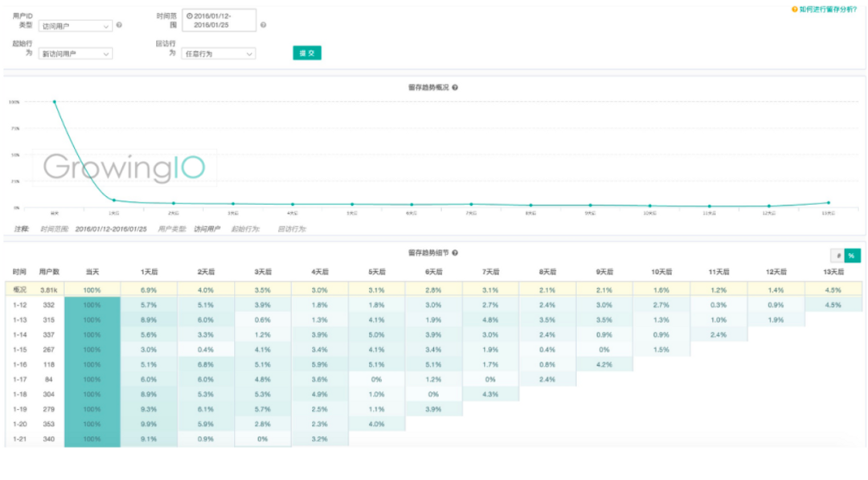Screen dimensions: 868x480
Task: Toggle table to percentage view with the % button
Action: coord(853,255)
